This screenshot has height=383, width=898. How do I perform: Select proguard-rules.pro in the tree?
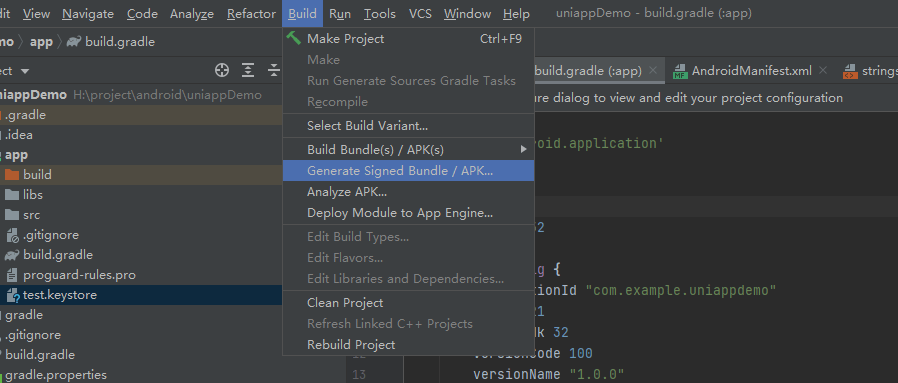(x=141, y=275)
